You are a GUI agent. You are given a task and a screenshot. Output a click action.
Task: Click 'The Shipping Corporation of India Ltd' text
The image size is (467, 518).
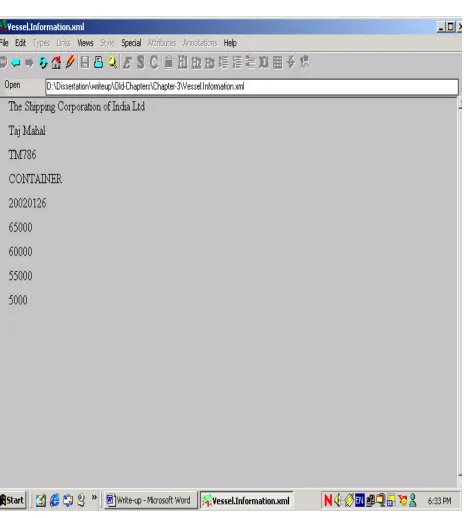coord(77,107)
